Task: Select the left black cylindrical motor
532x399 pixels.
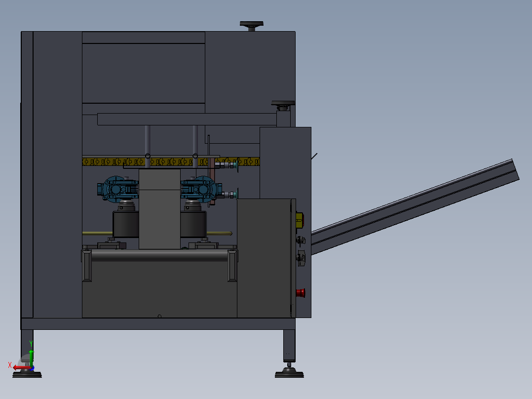Action: (126, 224)
